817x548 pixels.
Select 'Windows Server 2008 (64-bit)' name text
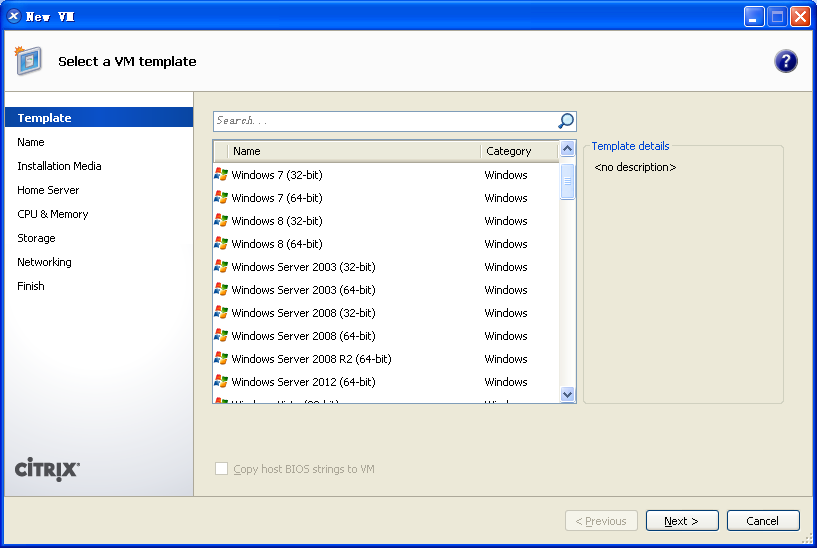(x=303, y=335)
